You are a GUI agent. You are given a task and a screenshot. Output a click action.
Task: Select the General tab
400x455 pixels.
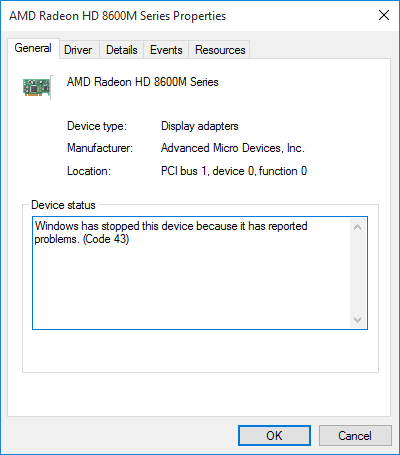33,48
